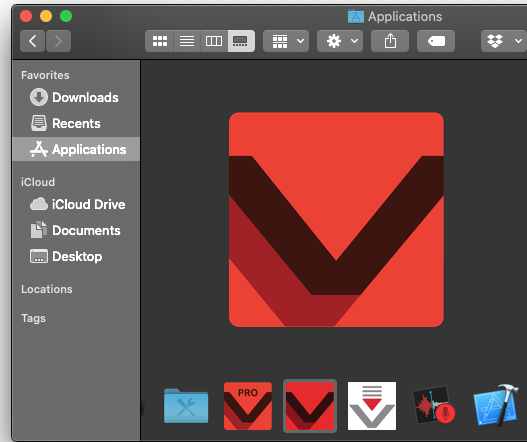Viewport: 527px width, 442px height.
Task: Open the group-by arrangement dropdown
Action: (x=286, y=41)
